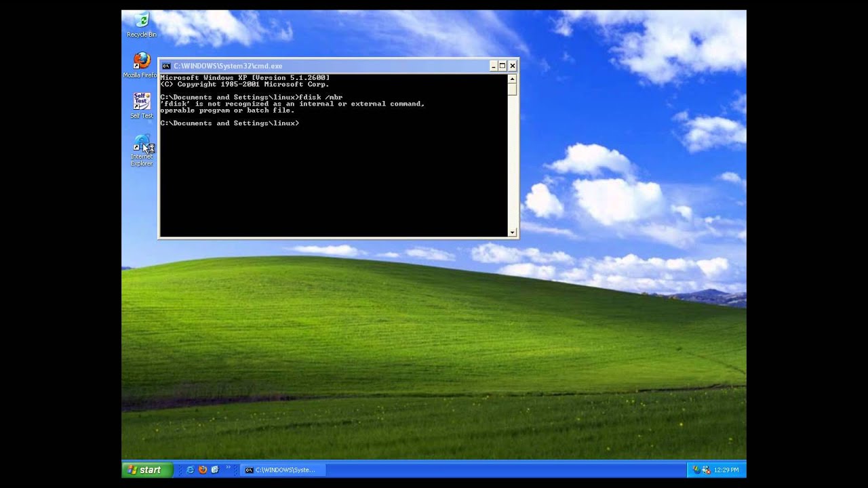Maximize the cmd.exe window
868x488 pixels.
(x=502, y=66)
